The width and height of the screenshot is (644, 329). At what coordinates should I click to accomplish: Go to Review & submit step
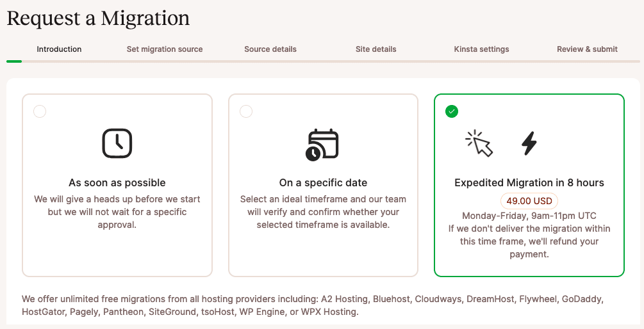click(x=588, y=49)
